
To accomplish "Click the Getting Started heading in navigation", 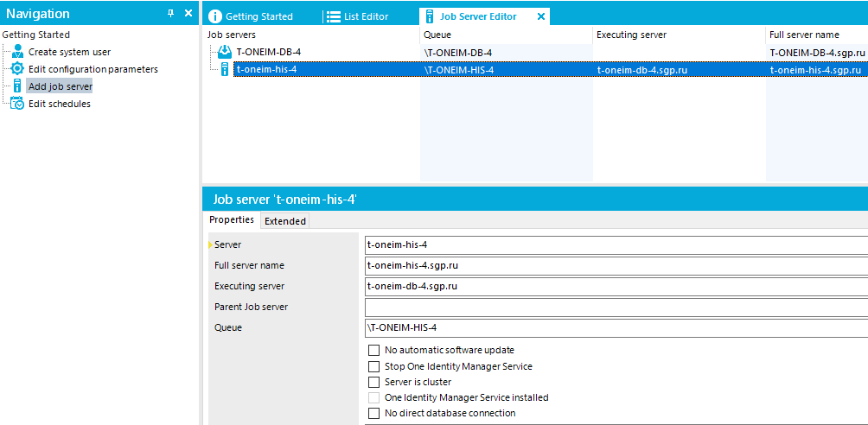I will point(36,35).
